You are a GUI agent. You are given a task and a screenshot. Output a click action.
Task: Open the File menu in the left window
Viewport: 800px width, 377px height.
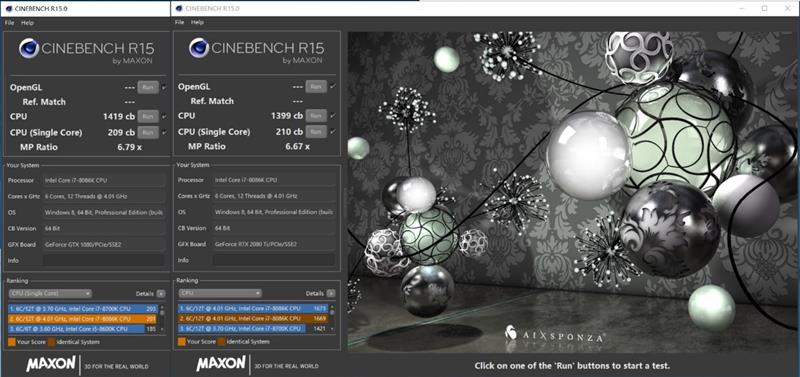[9, 23]
